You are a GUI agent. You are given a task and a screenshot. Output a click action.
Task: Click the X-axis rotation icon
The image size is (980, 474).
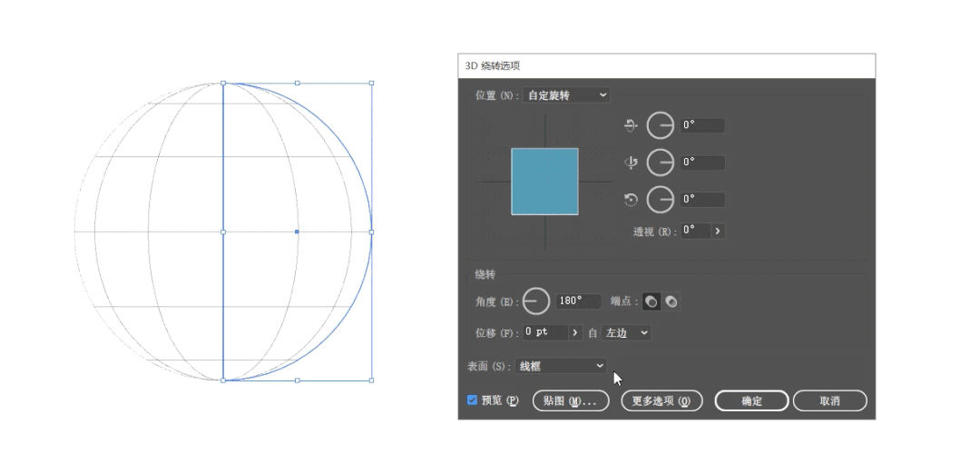pos(631,125)
